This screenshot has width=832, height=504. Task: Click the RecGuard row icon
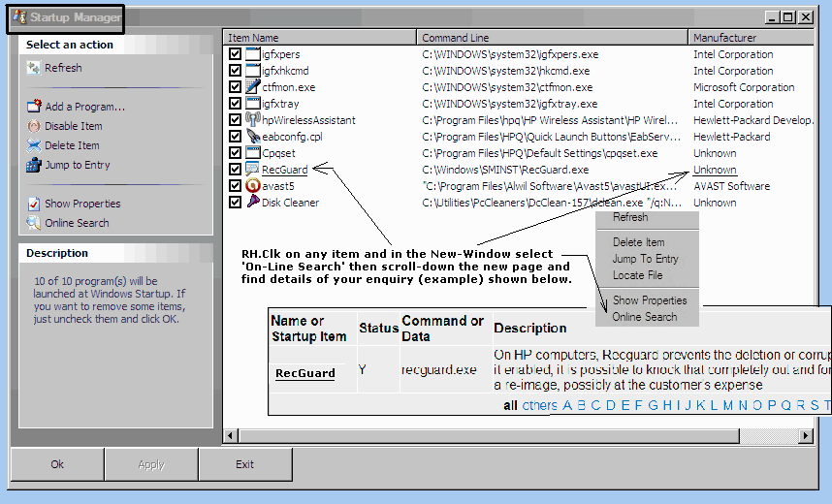(x=252, y=170)
